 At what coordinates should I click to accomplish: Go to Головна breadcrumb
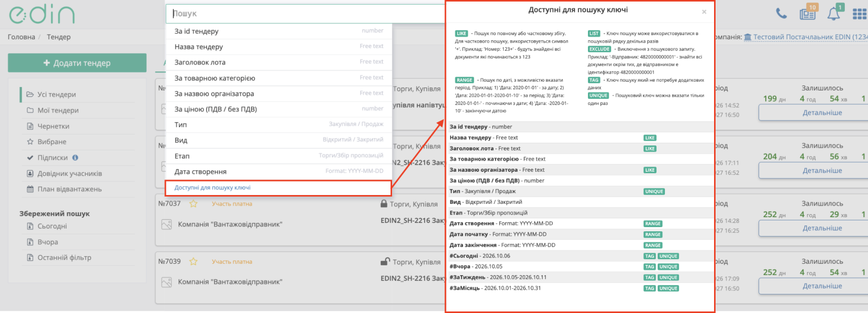[21, 37]
